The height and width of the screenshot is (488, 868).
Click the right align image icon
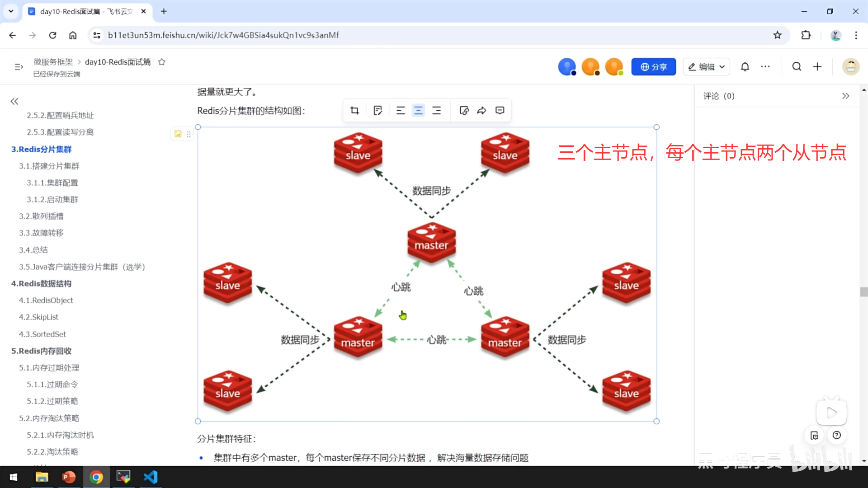click(437, 111)
